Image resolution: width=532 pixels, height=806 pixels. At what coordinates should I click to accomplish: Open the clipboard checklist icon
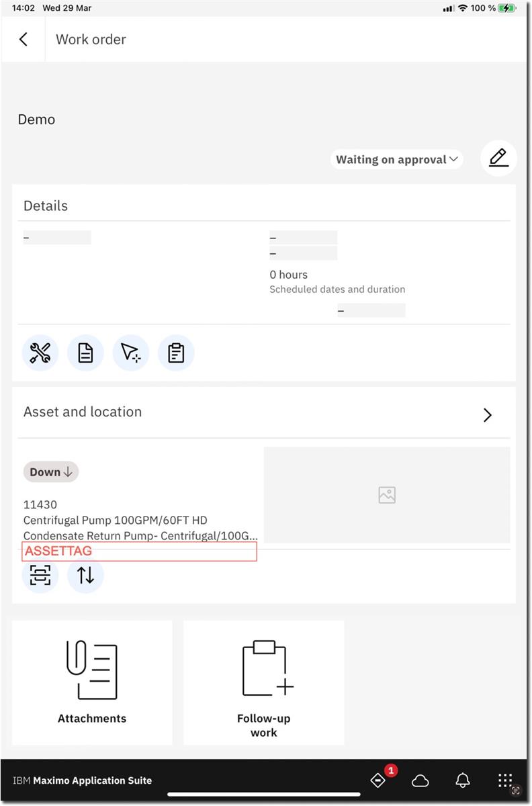point(176,353)
